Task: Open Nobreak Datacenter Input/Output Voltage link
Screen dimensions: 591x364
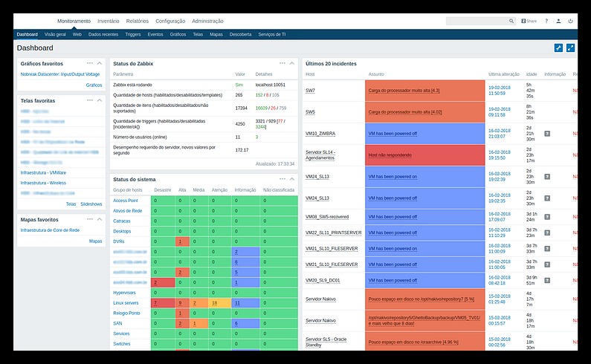Action: click(x=59, y=76)
